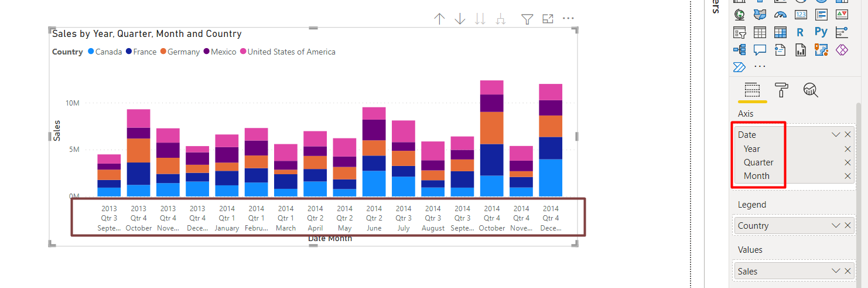Image resolution: width=868 pixels, height=288 pixels.
Task: Remove Month from the Axis hierarchy
Action: (848, 176)
